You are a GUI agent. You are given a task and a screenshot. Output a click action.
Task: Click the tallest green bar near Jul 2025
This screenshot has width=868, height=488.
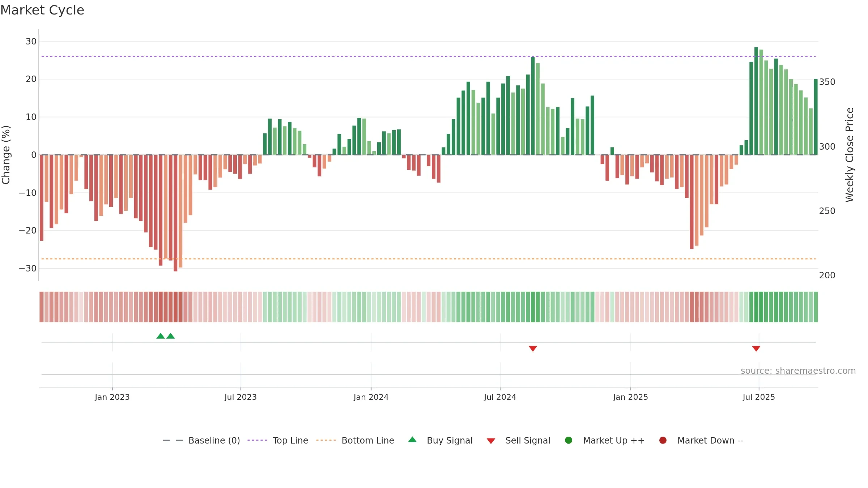point(756,101)
